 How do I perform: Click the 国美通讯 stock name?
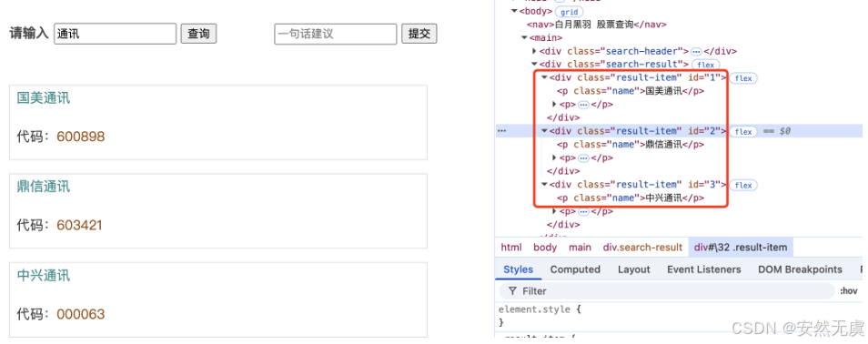[x=44, y=98]
